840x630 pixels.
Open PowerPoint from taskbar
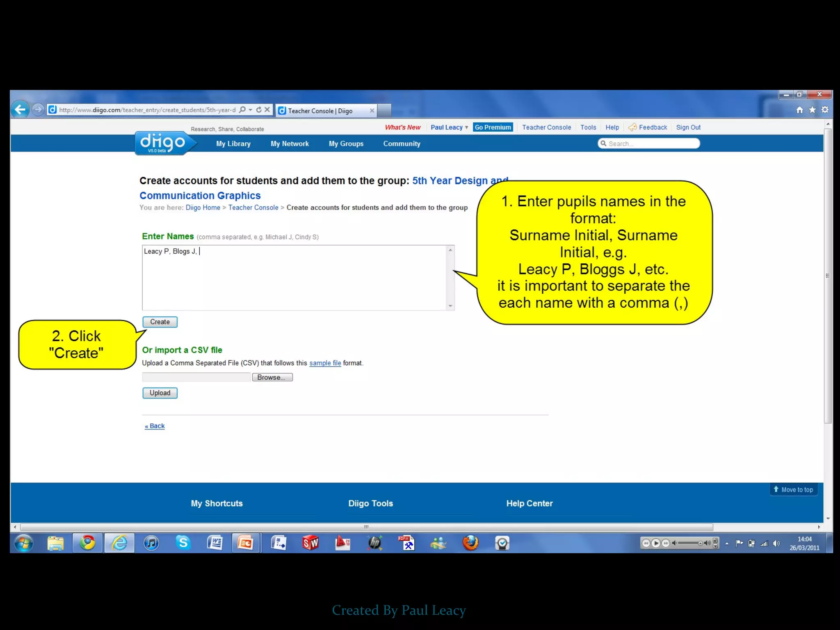pyautogui.click(x=245, y=543)
